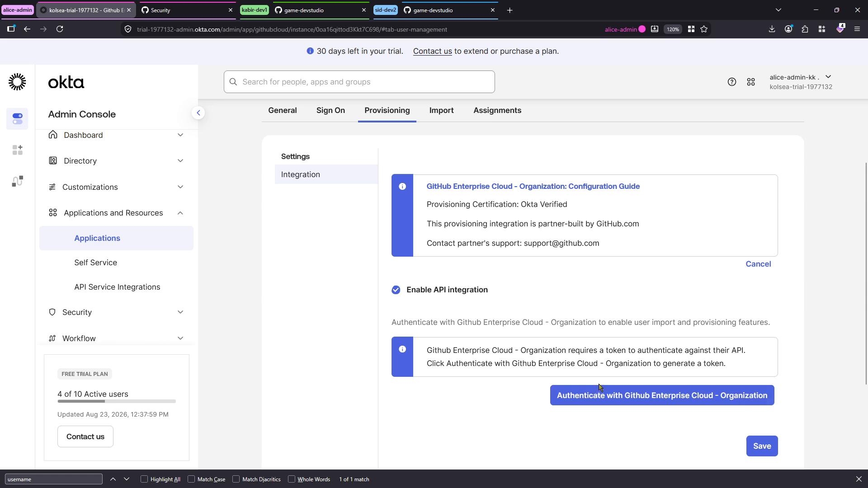Click the browser reload icon
Image resolution: width=868 pixels, height=488 pixels.
[x=60, y=29]
